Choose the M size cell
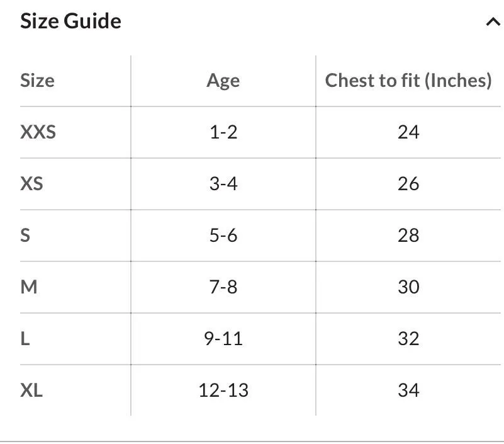The height and width of the screenshot is (444, 504). 29,287
